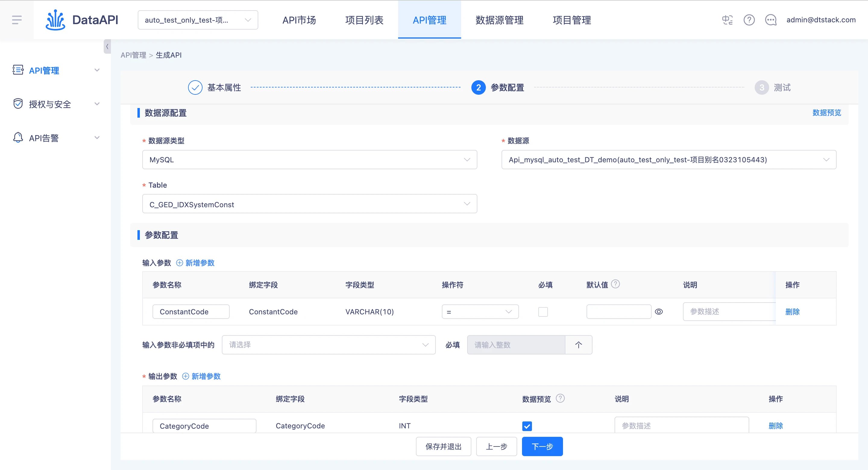Open the 操作符 = dropdown
This screenshot has height=470, width=868.
pyautogui.click(x=480, y=312)
